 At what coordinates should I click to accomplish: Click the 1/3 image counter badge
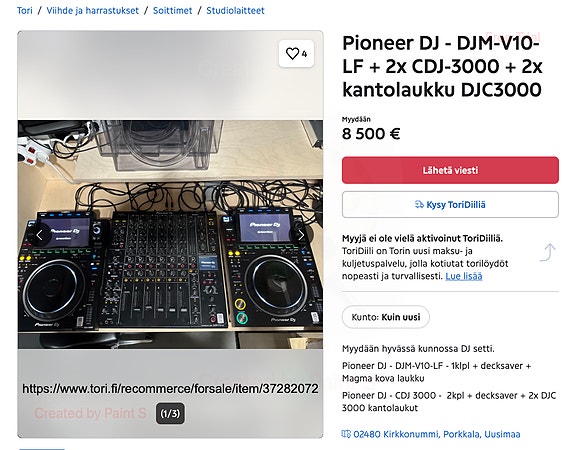click(171, 413)
